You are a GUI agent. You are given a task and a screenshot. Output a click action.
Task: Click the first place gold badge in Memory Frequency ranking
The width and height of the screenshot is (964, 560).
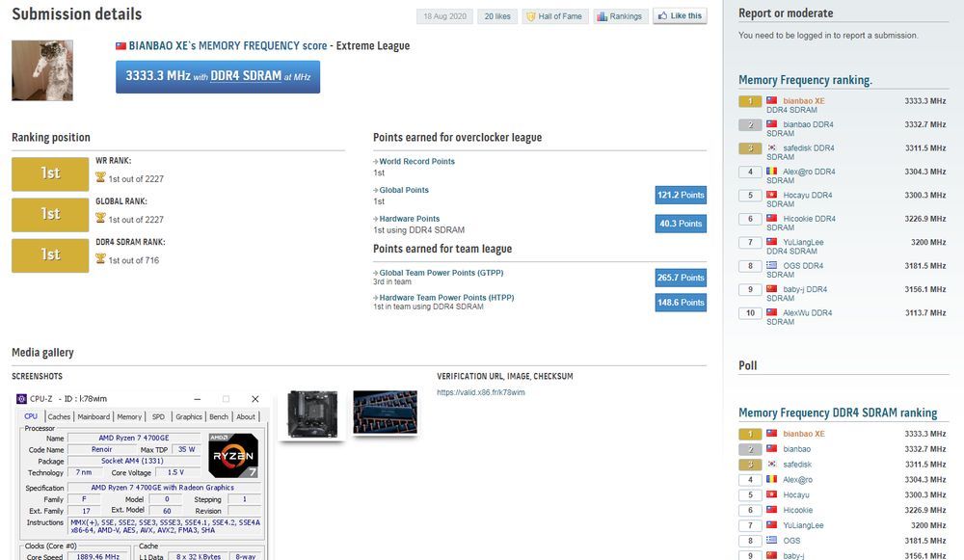pyautogui.click(x=750, y=101)
